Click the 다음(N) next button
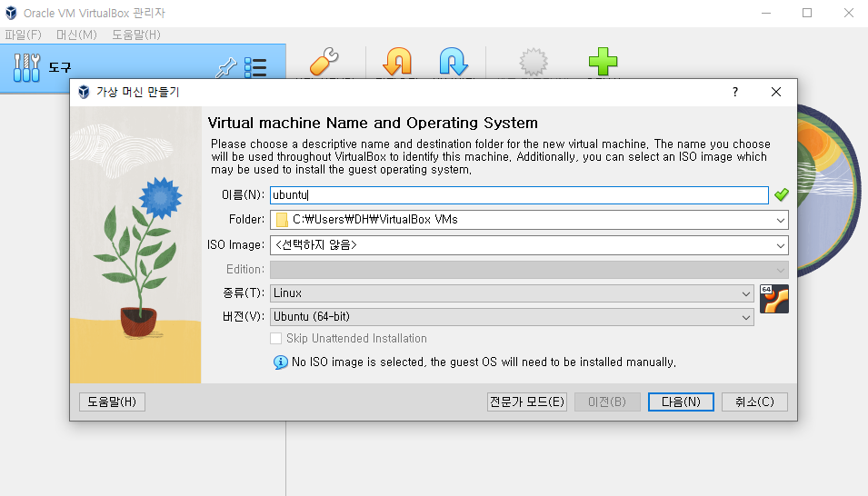 click(x=681, y=402)
